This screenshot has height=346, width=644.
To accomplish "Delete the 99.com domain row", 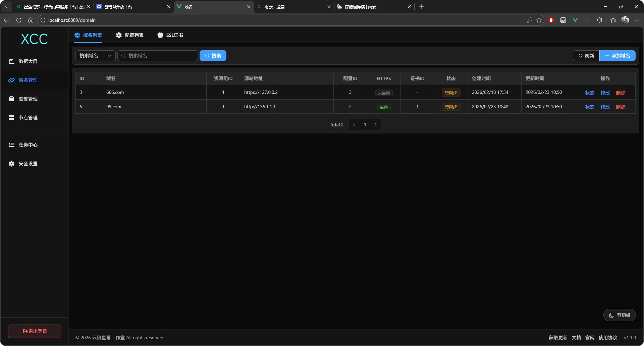I will 621,107.
